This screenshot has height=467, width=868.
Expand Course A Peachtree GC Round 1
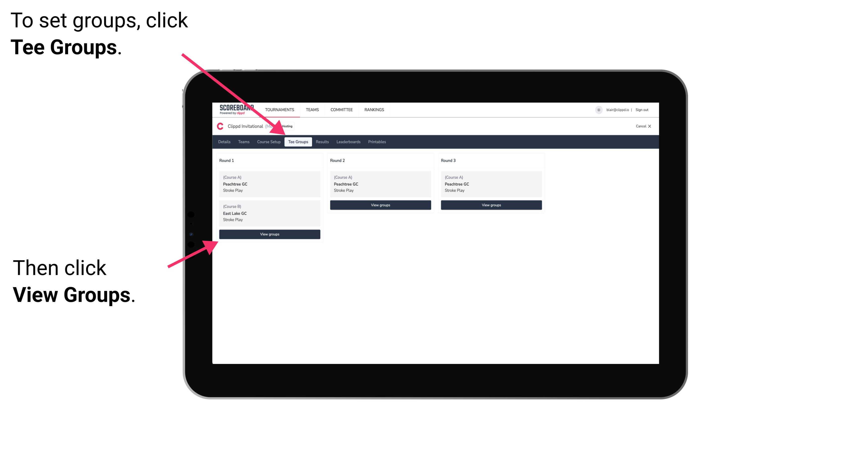[269, 184]
